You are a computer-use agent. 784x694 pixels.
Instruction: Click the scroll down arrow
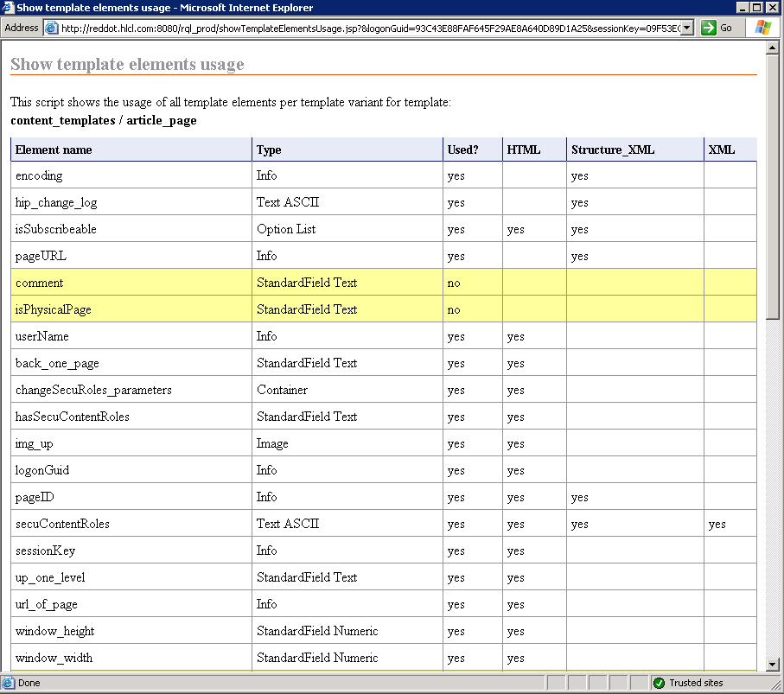point(773,665)
